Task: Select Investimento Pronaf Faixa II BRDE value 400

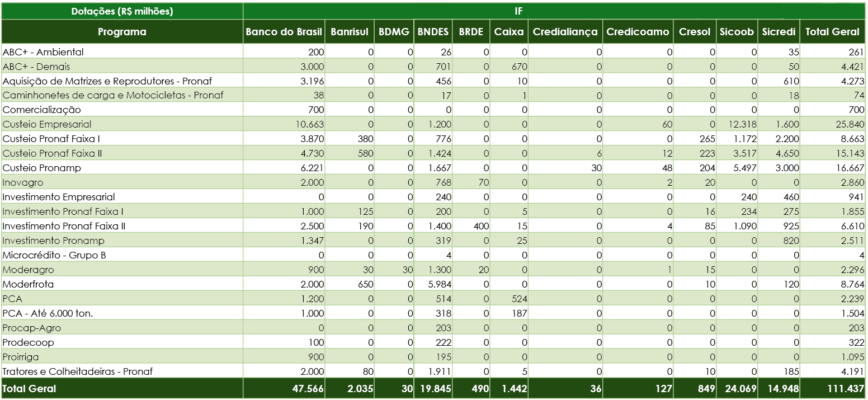Action: [x=471, y=226]
